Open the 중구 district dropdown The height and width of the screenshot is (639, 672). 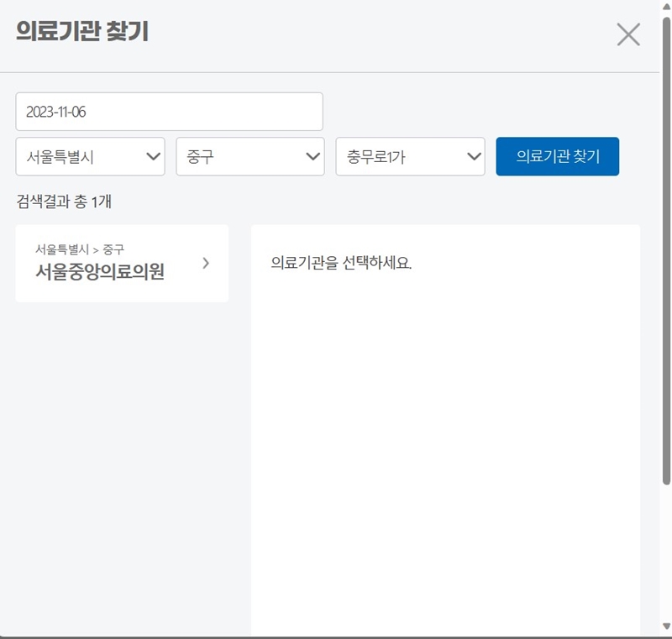[x=250, y=156]
